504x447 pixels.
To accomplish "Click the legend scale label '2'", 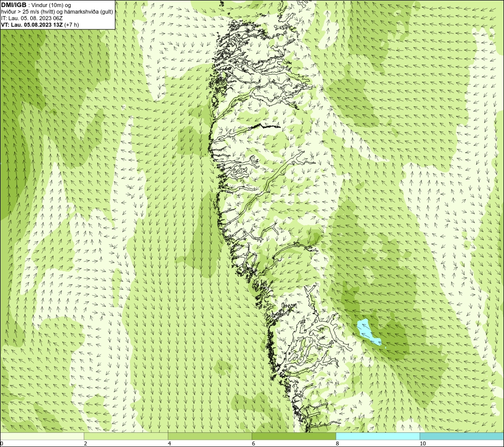I will click(86, 444).
